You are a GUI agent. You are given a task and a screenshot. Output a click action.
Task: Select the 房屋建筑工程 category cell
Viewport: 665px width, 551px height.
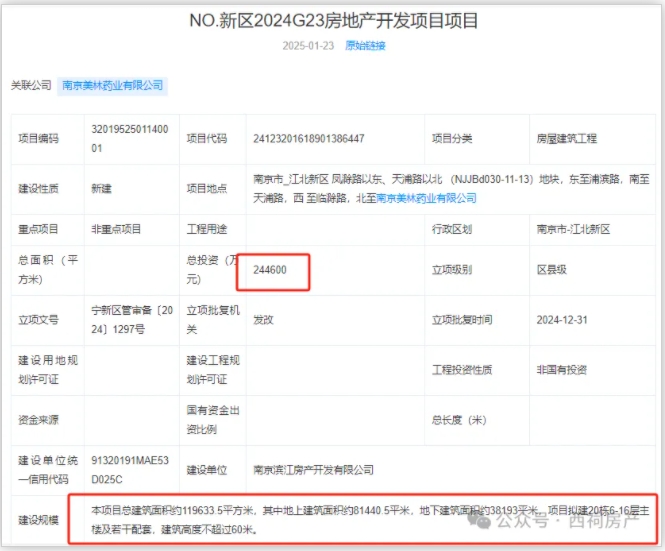click(x=566, y=139)
